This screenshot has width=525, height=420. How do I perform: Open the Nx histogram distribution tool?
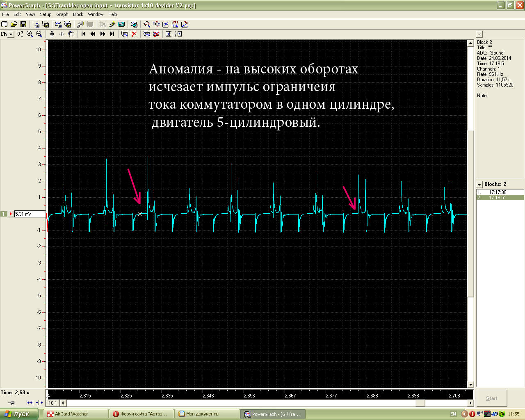[185, 24]
